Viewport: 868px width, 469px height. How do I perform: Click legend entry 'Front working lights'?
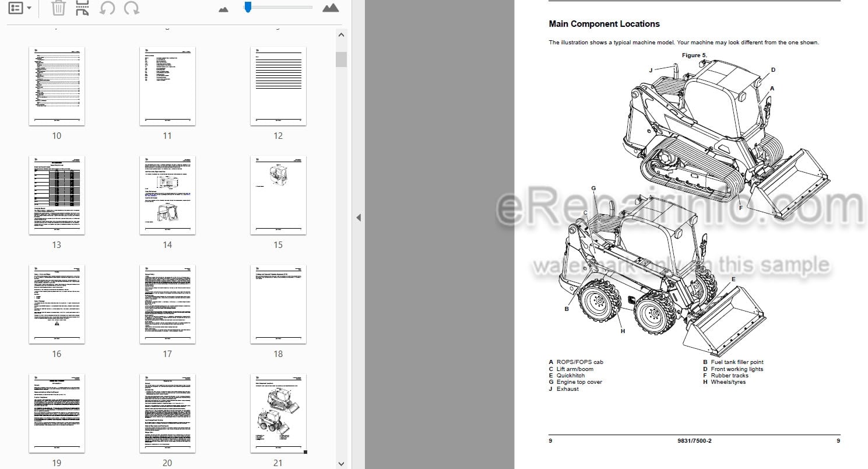[x=737, y=369]
